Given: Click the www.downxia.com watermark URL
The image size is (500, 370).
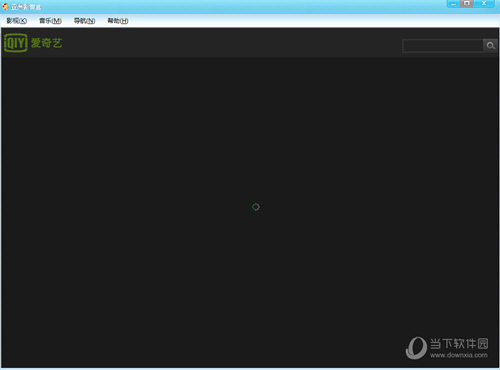Looking at the screenshot, I should click(459, 355).
